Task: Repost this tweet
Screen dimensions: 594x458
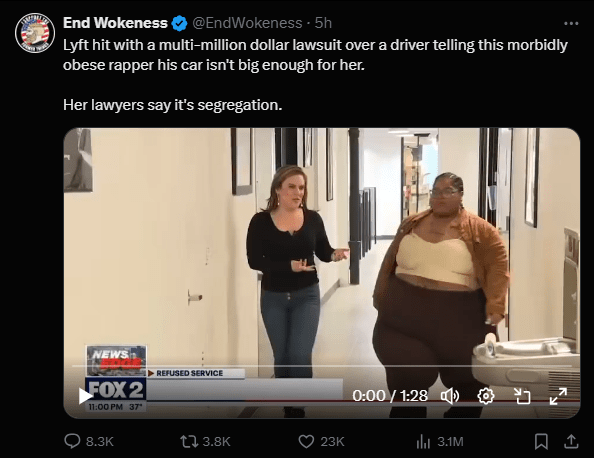Action: point(188,441)
